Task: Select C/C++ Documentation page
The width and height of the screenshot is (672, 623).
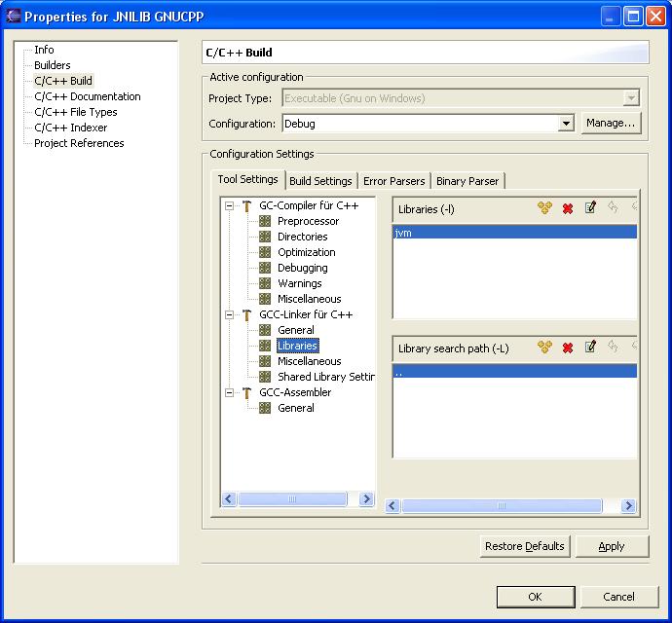Action: (x=88, y=96)
